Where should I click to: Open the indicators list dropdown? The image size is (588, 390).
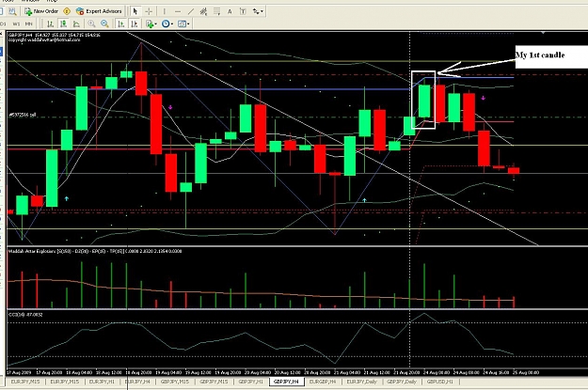tap(151, 24)
